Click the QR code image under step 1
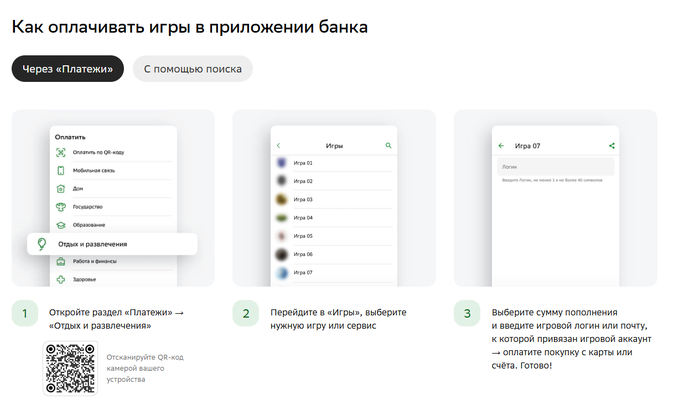 pyautogui.click(x=70, y=367)
